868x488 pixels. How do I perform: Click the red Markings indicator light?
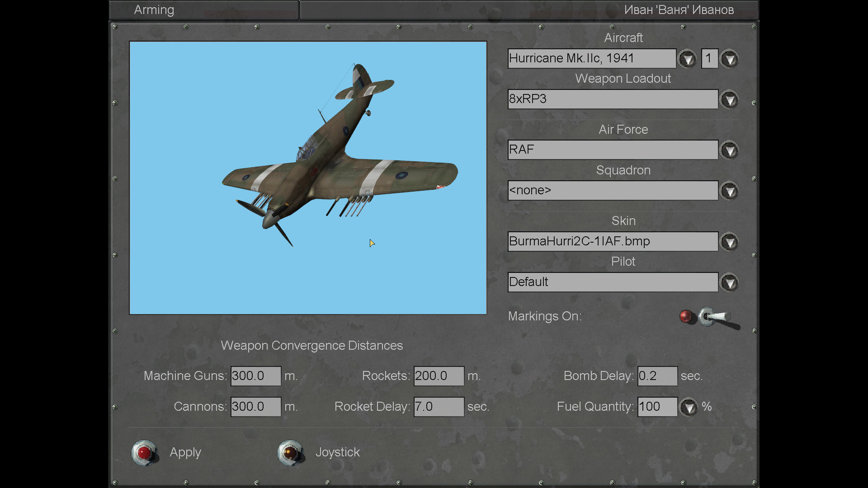[686, 316]
